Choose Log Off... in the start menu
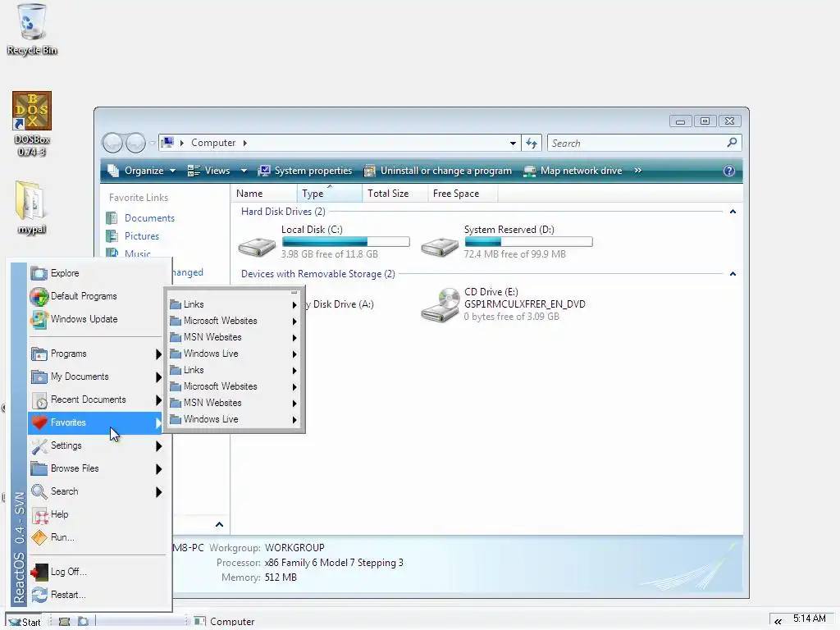This screenshot has height=630, width=840. [x=95, y=572]
